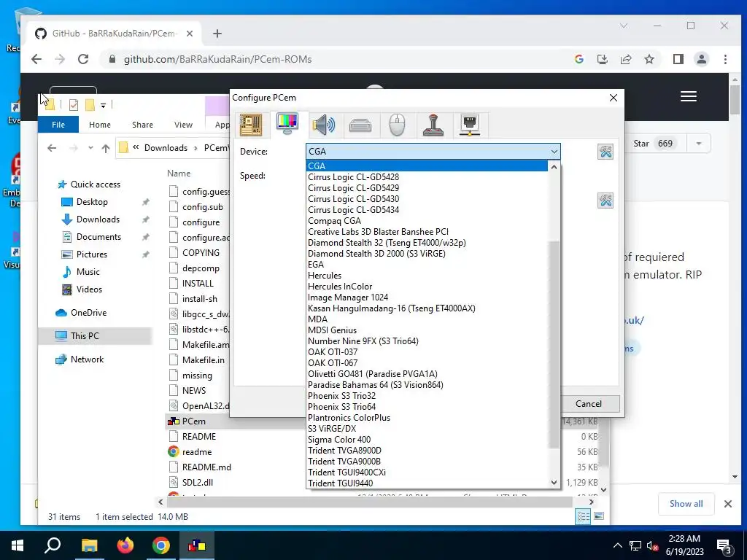This screenshot has height=560, width=747.
Task: Select Cirrus Logic CL-GD5428 from list
Action: 427,176
